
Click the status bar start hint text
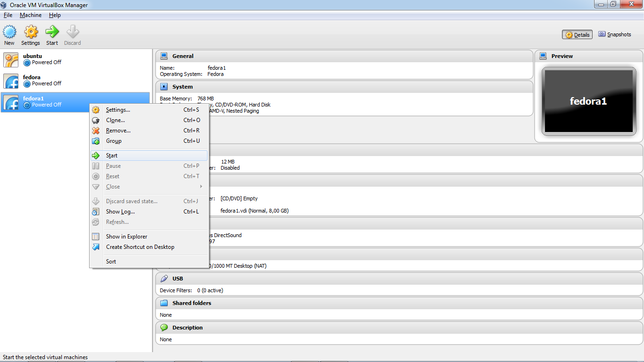click(x=45, y=357)
